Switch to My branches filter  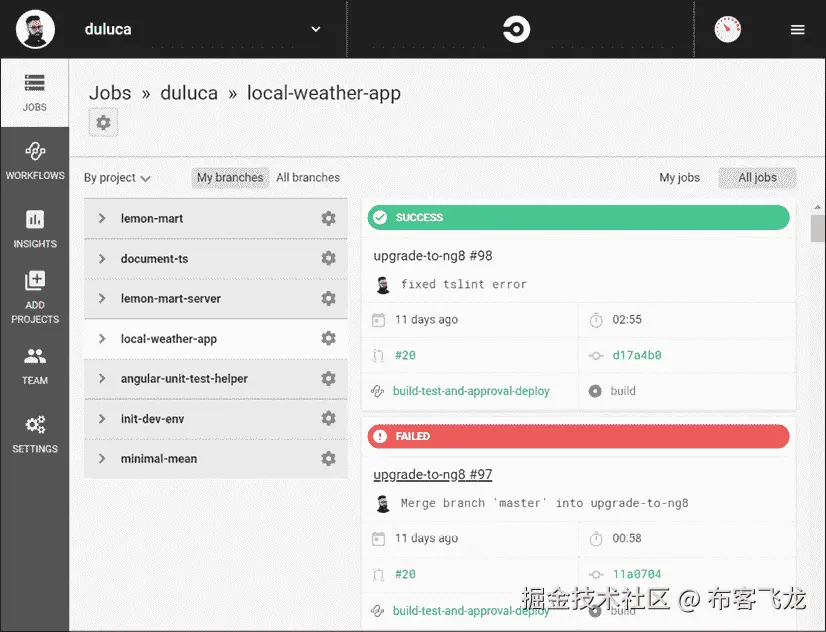[x=230, y=177]
